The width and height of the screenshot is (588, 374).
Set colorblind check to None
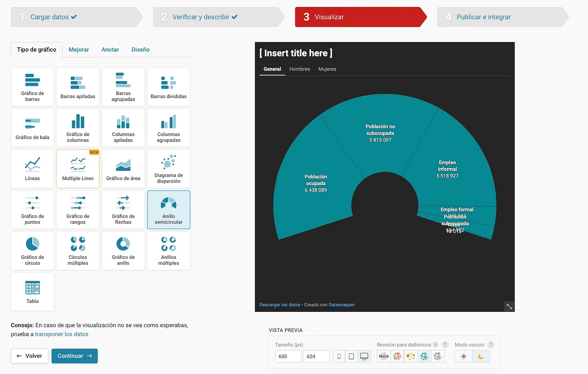coord(383,356)
